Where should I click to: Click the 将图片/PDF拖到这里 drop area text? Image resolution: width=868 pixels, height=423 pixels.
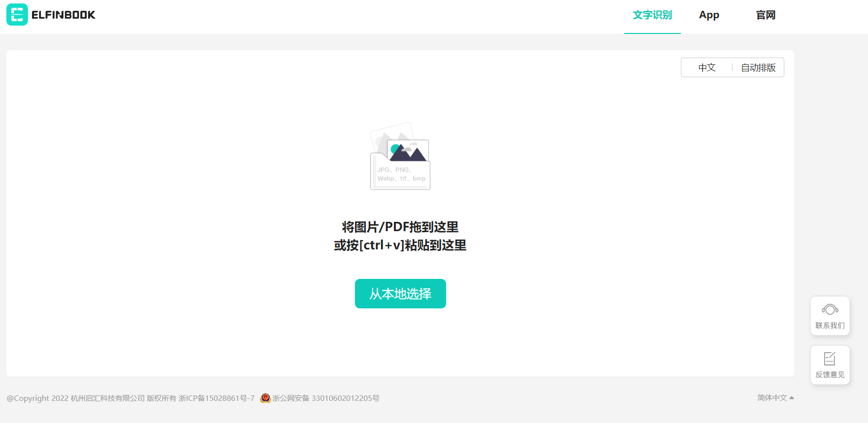tap(400, 227)
